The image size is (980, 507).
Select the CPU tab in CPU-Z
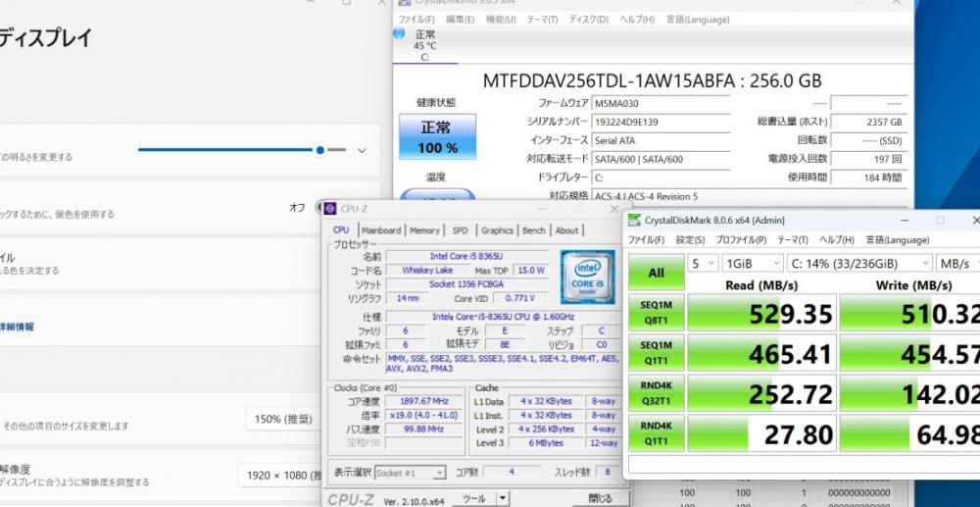tap(341, 230)
